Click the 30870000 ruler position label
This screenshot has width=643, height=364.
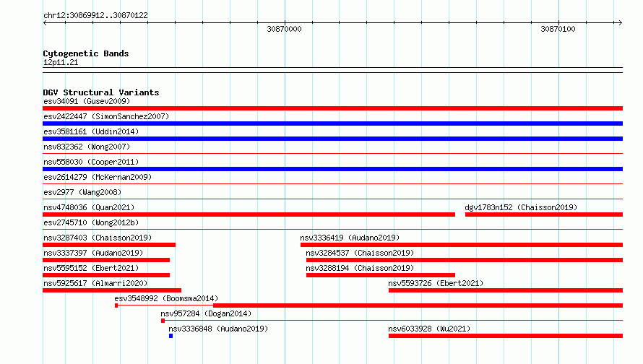[x=284, y=29]
